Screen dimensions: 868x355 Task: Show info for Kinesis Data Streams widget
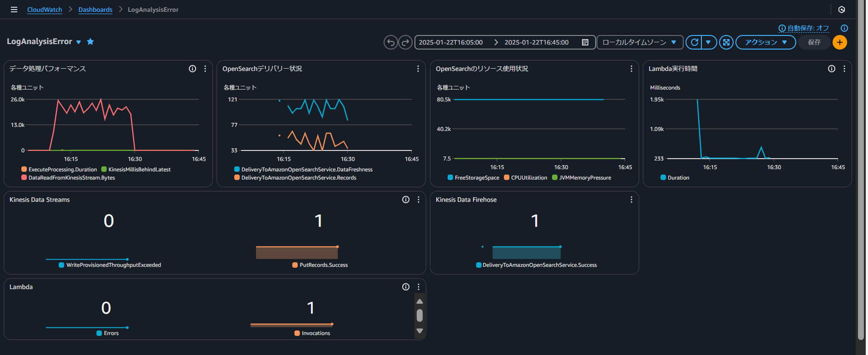click(x=406, y=200)
